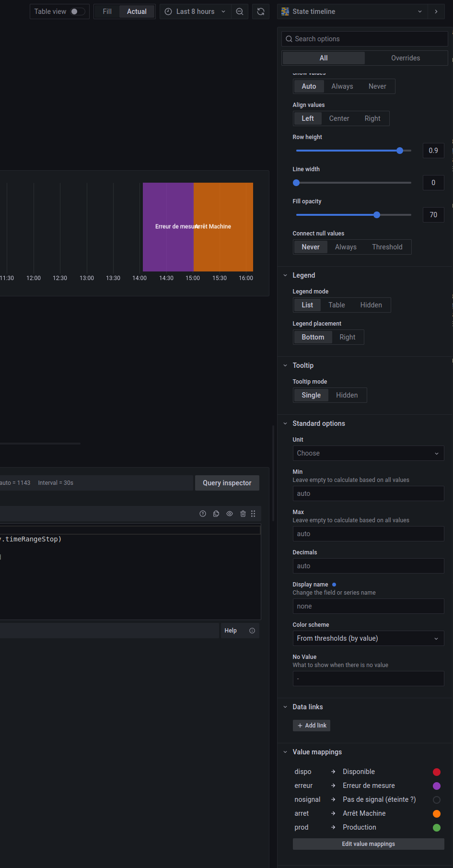Click the zoom out time range icon

(240, 12)
